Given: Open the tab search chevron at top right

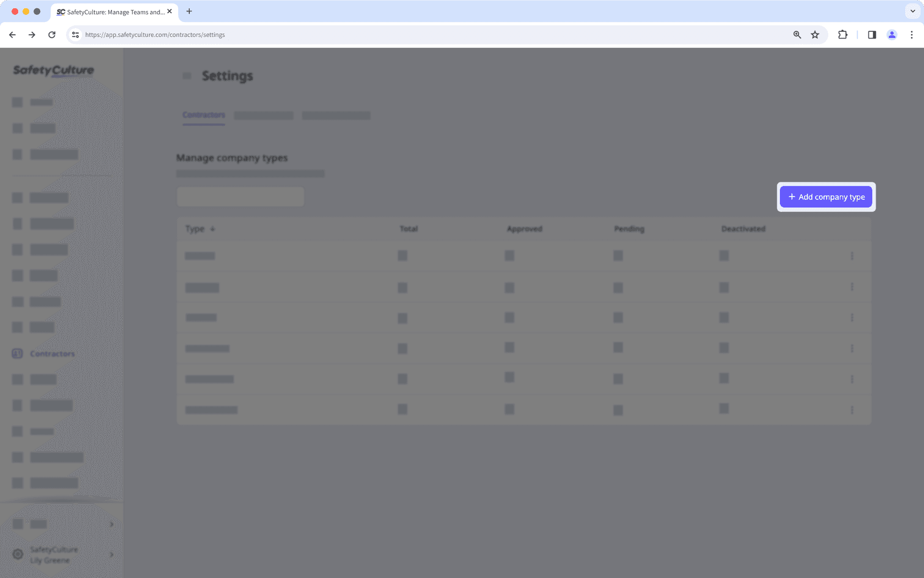Looking at the screenshot, I should click(912, 11).
